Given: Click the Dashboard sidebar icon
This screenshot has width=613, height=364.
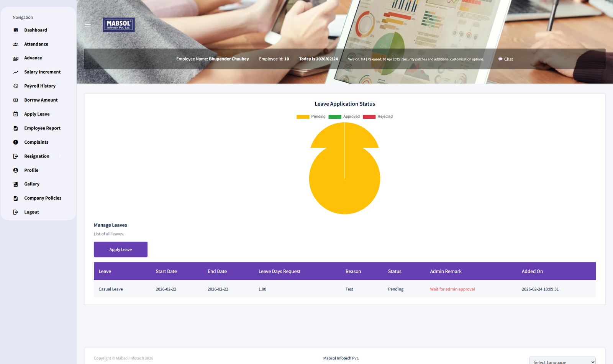Looking at the screenshot, I should pyautogui.click(x=16, y=30).
